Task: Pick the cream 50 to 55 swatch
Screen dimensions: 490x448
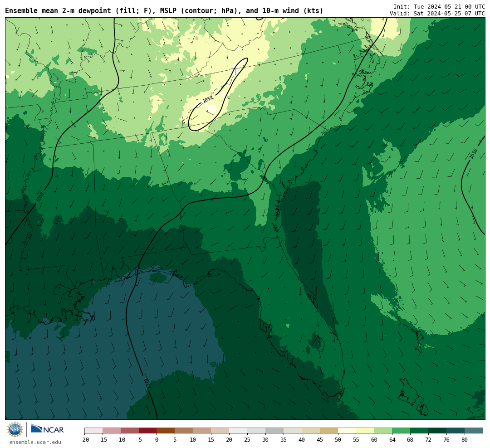Action: coord(347,431)
